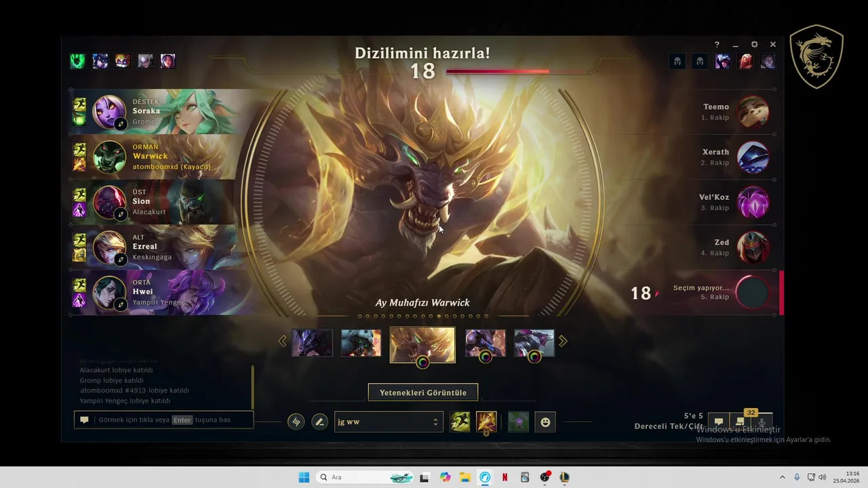Click Soraka's Heal summoner spell icon

79,119
